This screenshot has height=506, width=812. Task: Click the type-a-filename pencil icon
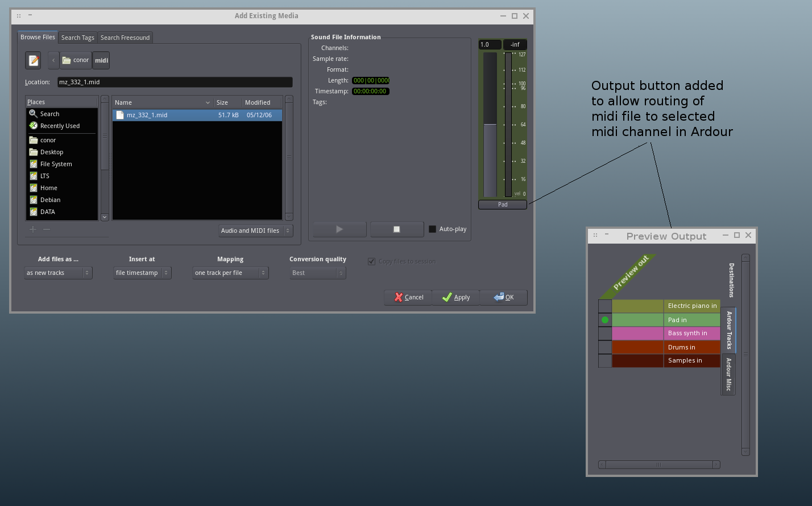(33, 60)
